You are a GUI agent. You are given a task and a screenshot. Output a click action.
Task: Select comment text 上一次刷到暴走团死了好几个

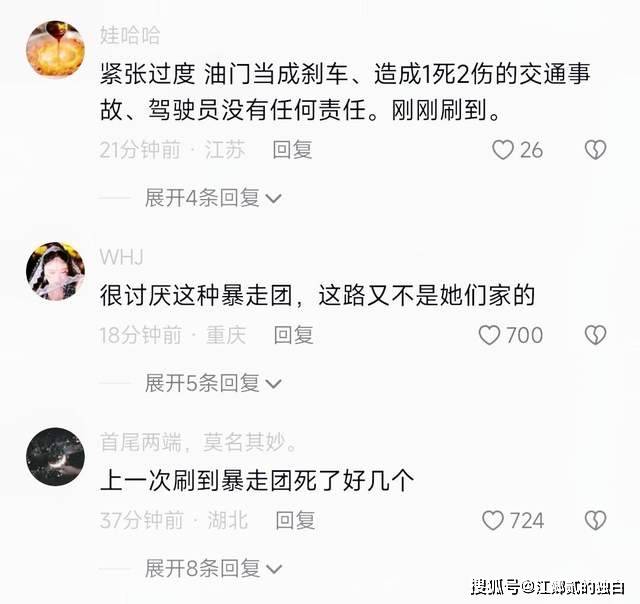pyautogui.click(x=257, y=481)
